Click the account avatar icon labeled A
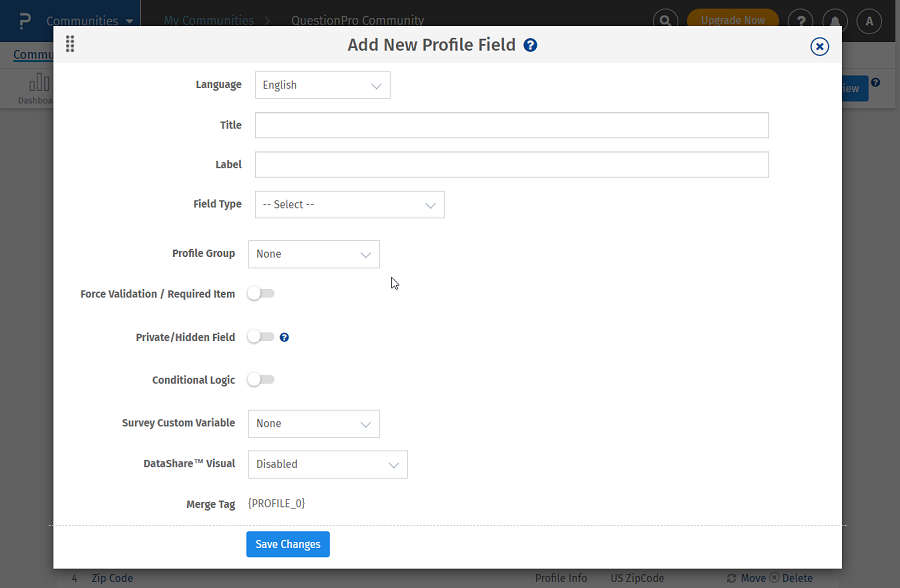 pyautogui.click(x=869, y=19)
